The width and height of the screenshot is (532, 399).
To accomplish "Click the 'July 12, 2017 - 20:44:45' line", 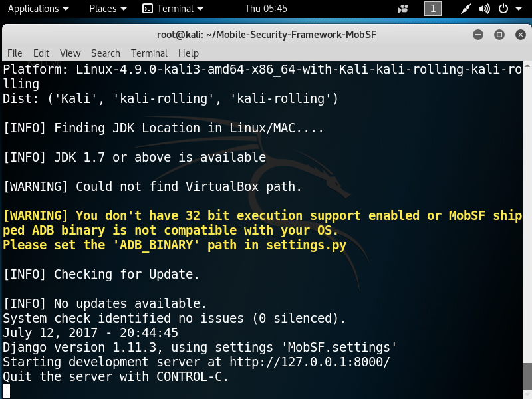I will click(90, 333).
